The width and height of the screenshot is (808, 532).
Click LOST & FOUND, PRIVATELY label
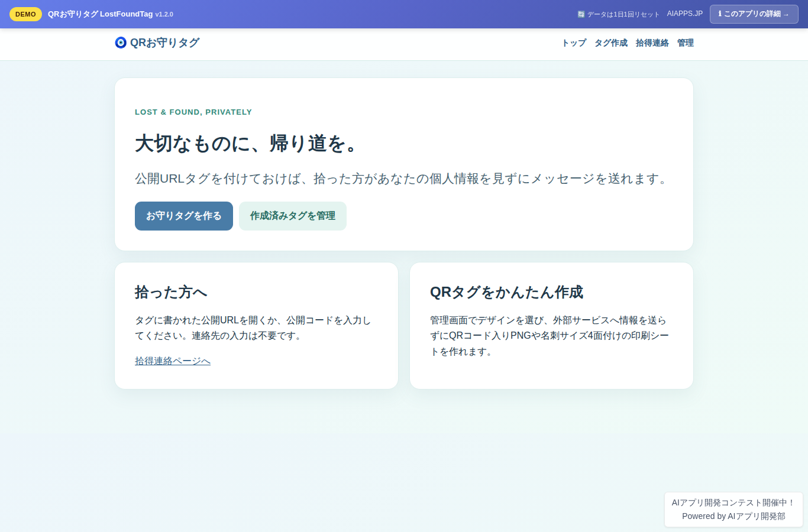click(x=193, y=112)
